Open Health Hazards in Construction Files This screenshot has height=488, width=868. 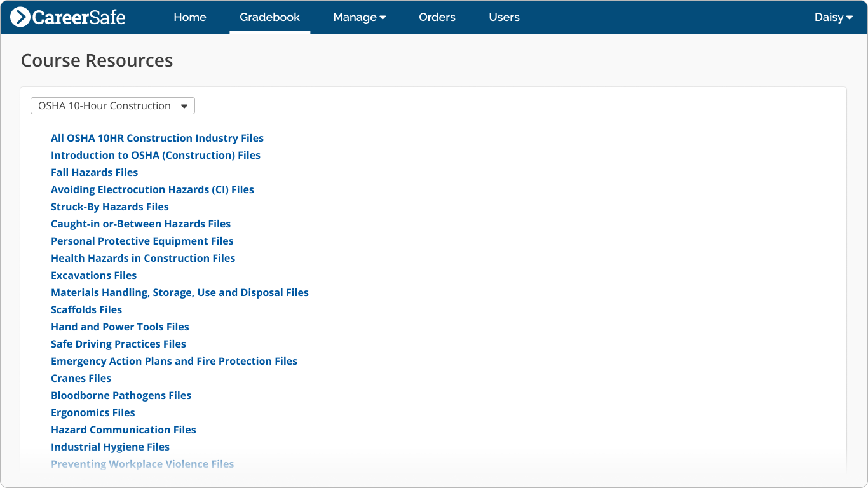pos(143,258)
